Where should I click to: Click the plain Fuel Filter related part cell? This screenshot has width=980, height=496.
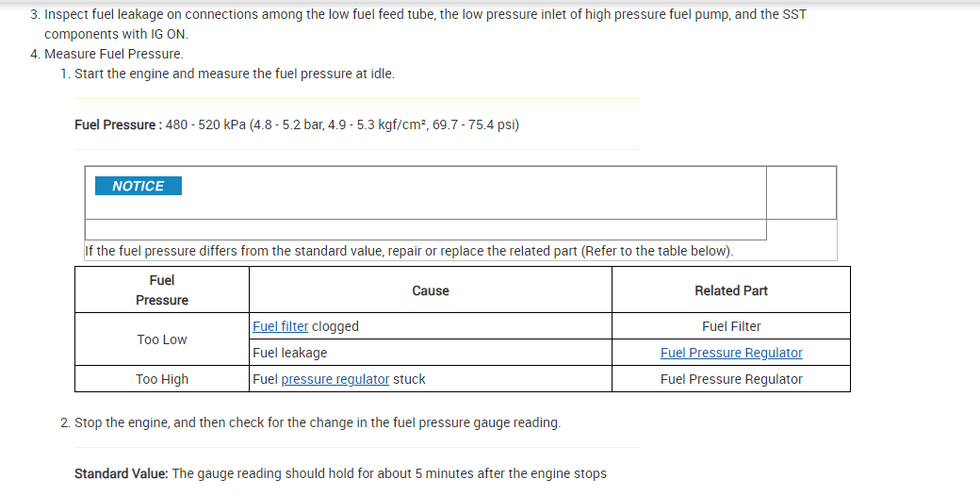(x=731, y=326)
